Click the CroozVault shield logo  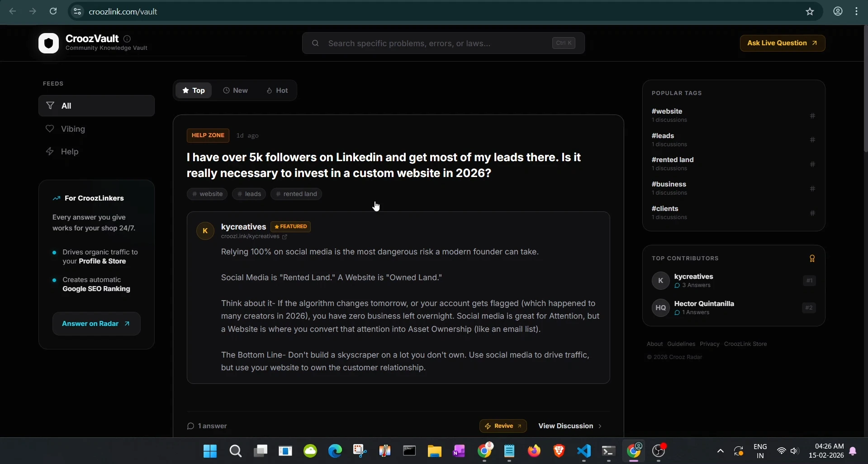point(48,43)
